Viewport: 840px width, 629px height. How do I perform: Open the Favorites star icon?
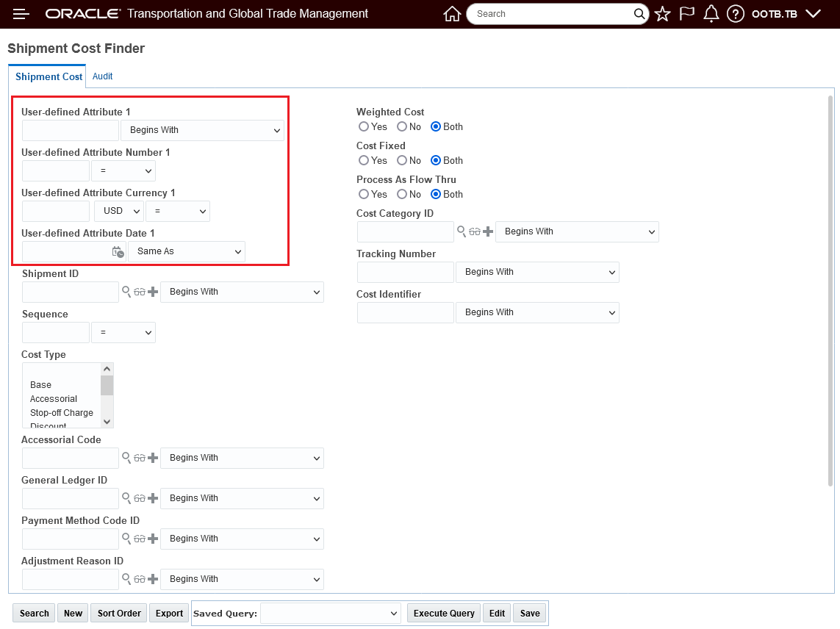point(662,14)
